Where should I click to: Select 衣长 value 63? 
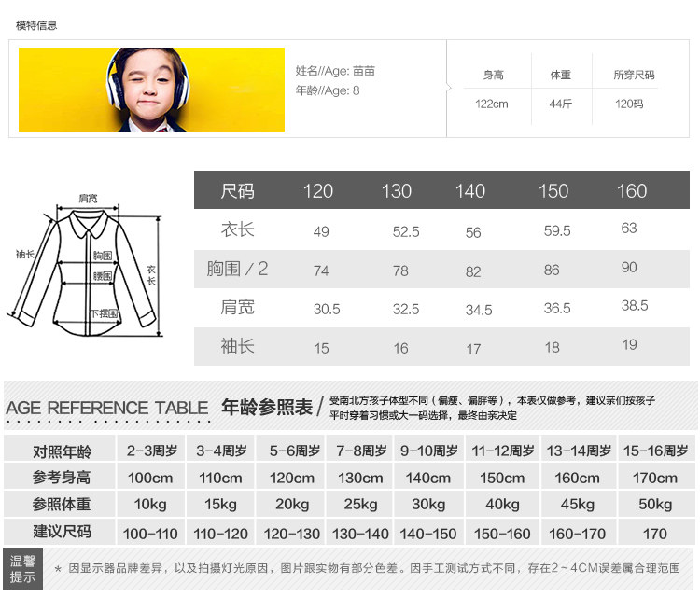click(x=629, y=228)
